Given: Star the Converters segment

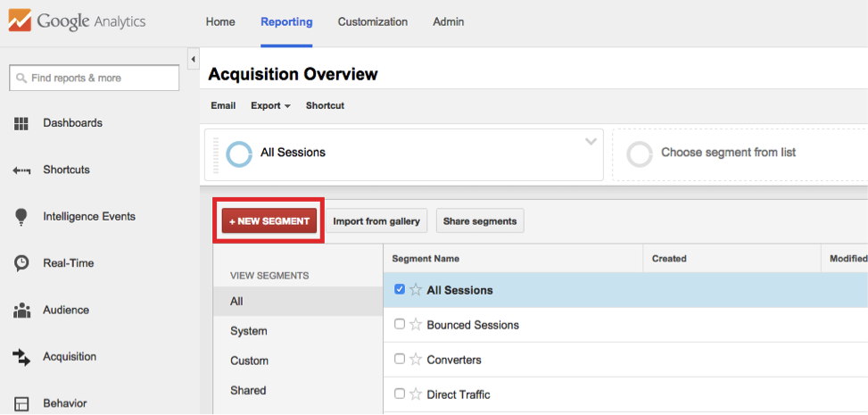Looking at the screenshot, I should 415,360.
